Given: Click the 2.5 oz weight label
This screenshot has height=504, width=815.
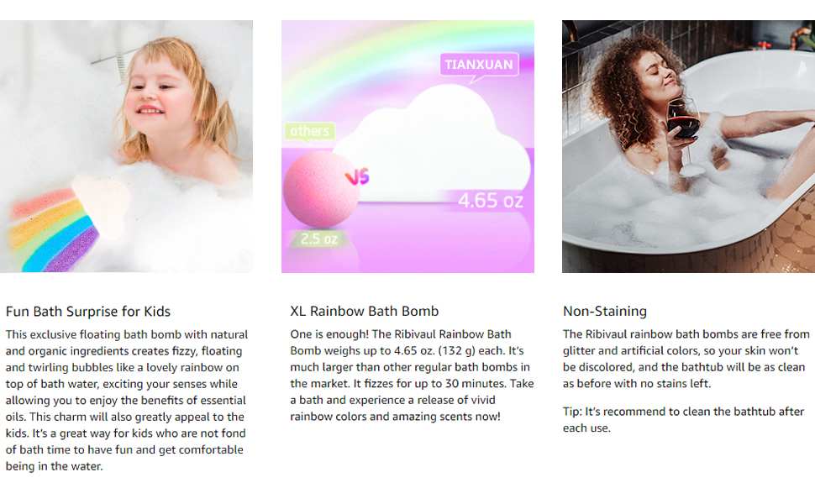Looking at the screenshot, I should coord(319,239).
